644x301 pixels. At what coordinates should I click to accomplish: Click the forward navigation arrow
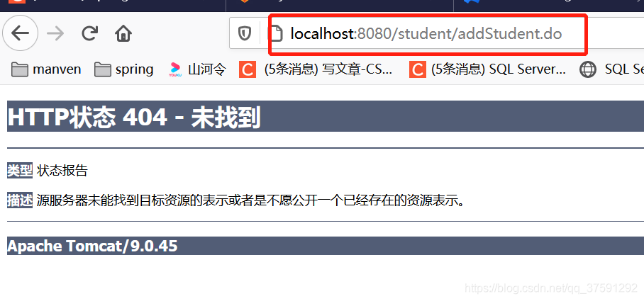(x=55, y=33)
